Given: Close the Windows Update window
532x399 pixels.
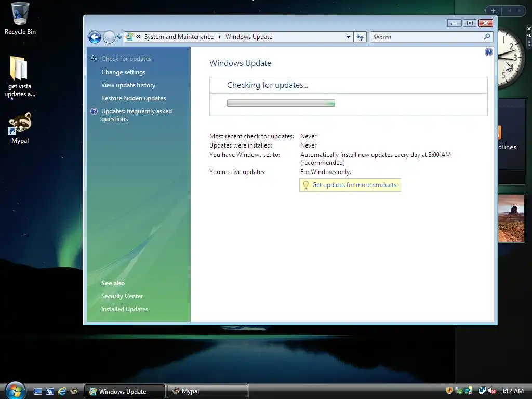Looking at the screenshot, I should 486,23.
